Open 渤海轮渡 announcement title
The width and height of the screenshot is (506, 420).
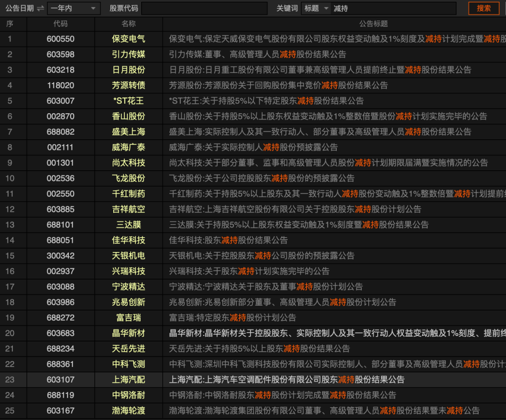click(324, 411)
